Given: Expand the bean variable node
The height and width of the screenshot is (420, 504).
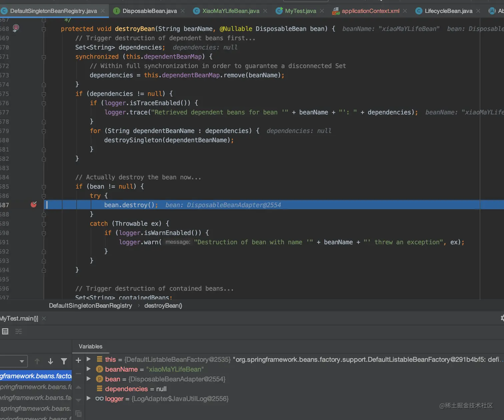Looking at the screenshot, I should click(x=89, y=379).
